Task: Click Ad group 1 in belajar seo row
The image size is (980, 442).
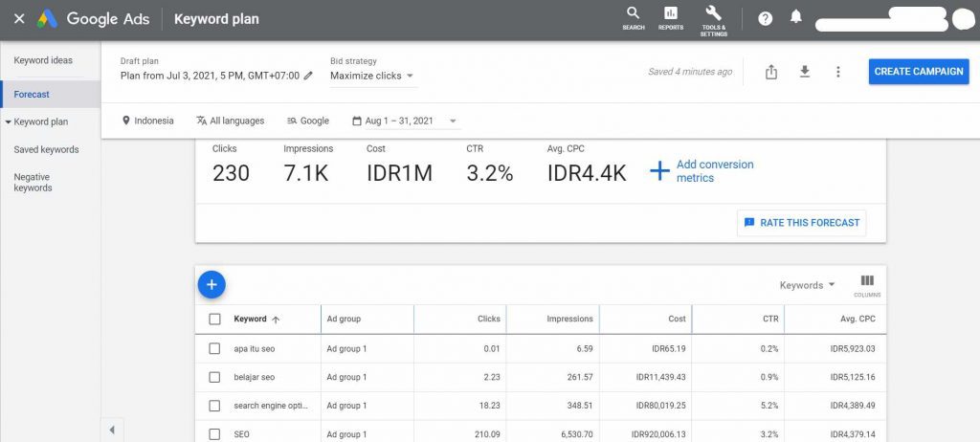Action: pyautogui.click(x=346, y=377)
